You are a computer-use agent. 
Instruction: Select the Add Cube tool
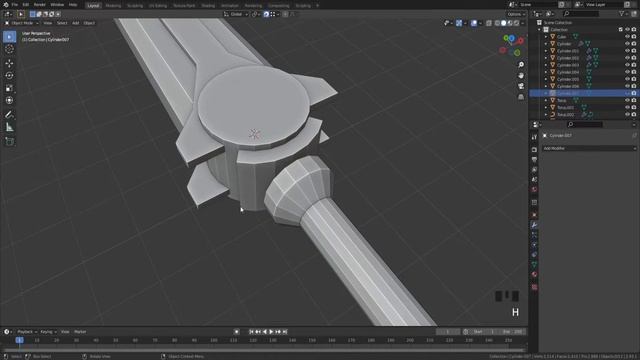[9, 142]
